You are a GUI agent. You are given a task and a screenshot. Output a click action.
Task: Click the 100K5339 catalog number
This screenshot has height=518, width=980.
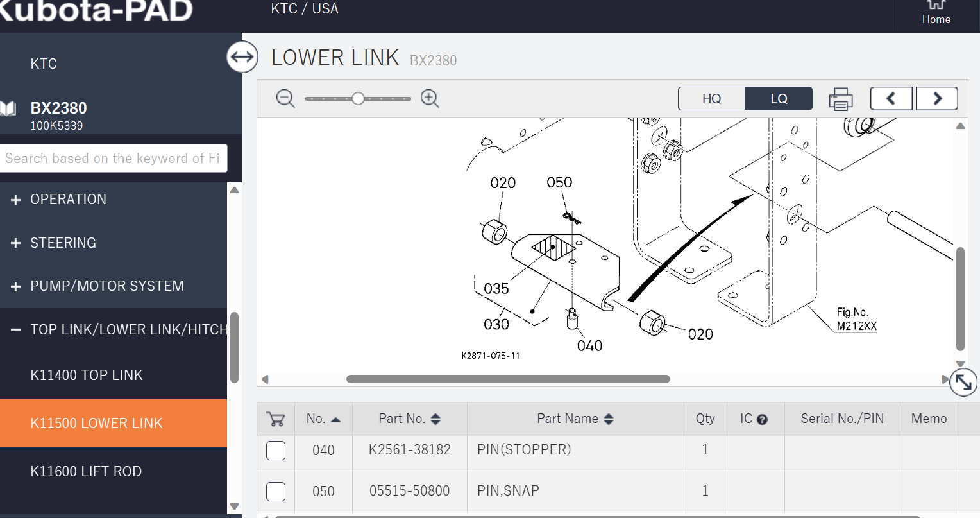(56, 126)
